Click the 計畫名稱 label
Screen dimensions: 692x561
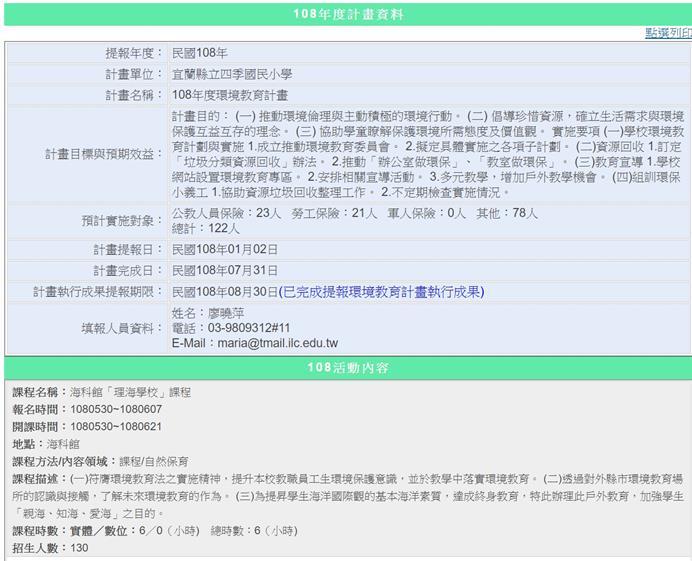pyautogui.click(x=134, y=95)
